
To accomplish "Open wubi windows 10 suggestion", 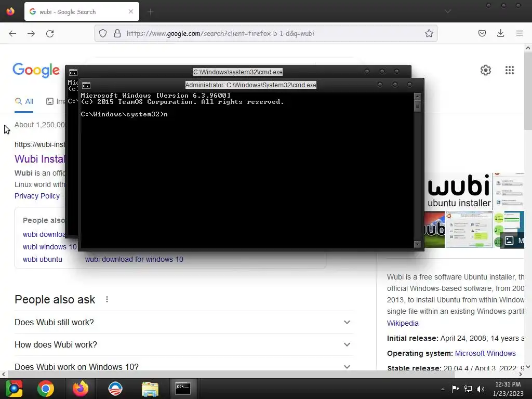I will 50,247.
